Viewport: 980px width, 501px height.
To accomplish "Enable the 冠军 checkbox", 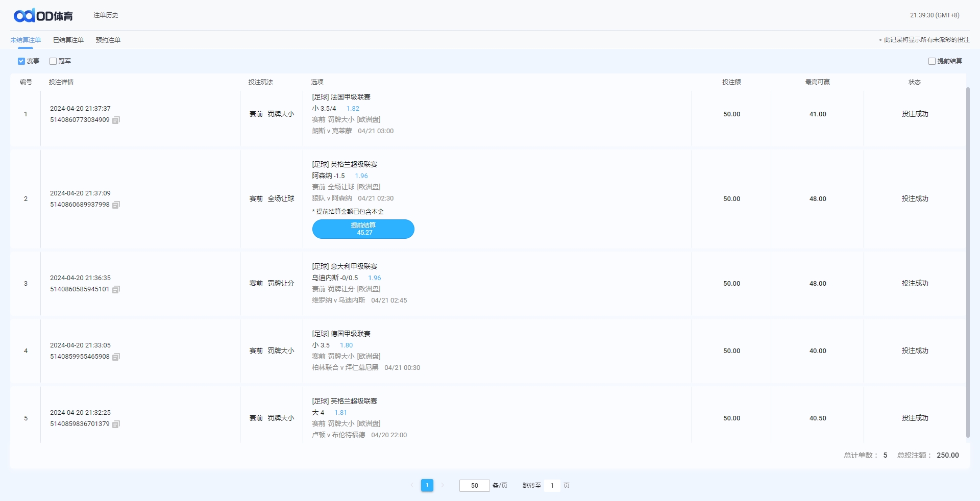I will pyautogui.click(x=53, y=61).
